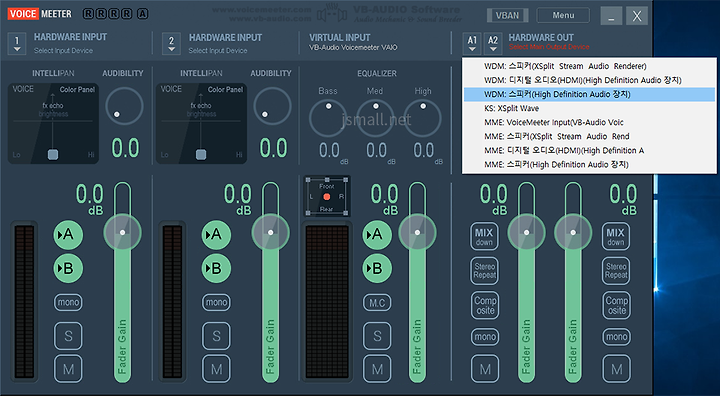Viewport: 720px width, 396px height.
Task: Click the www.voicemeeter.com link
Action: point(261,9)
